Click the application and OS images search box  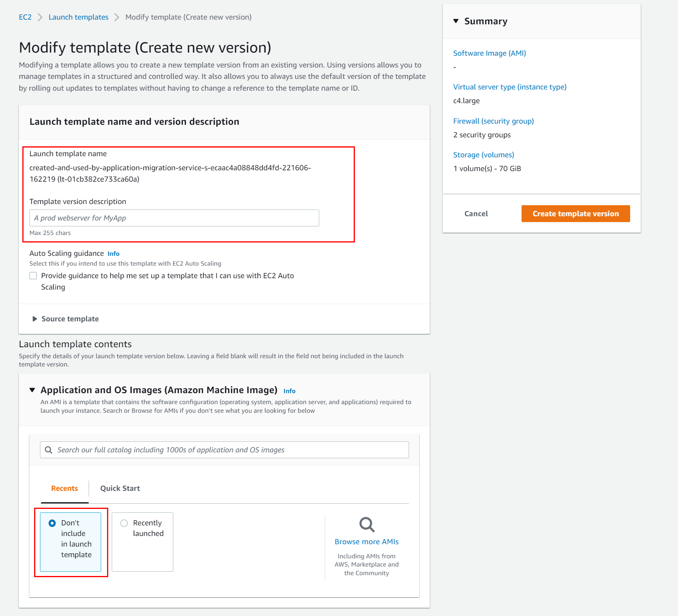pyautogui.click(x=224, y=450)
